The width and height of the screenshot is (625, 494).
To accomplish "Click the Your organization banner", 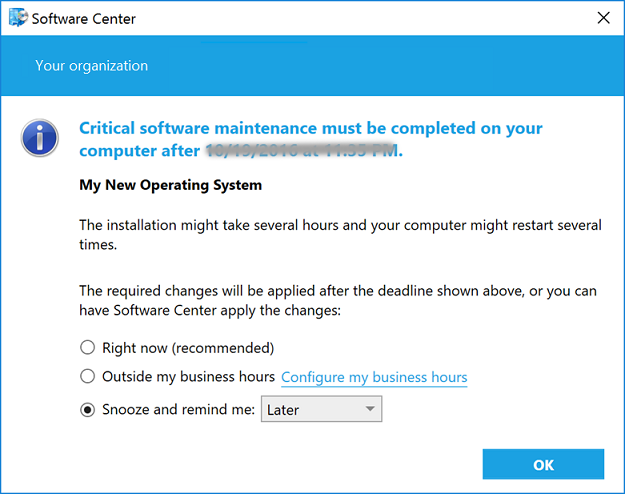I will (x=91, y=66).
